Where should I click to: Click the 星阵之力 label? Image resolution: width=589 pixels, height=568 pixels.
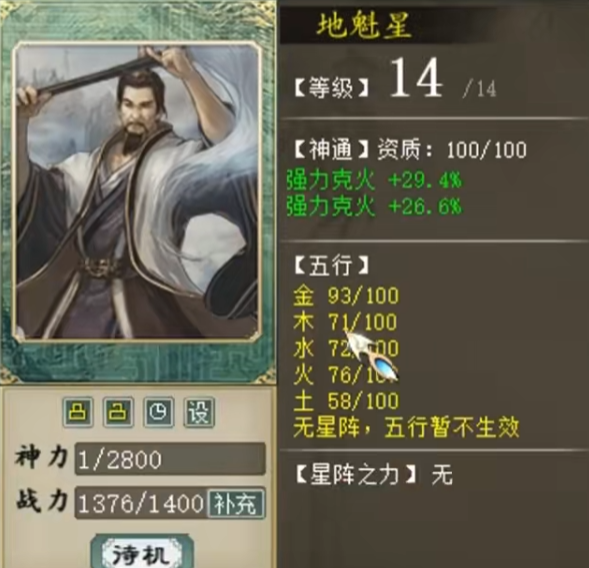[356, 475]
